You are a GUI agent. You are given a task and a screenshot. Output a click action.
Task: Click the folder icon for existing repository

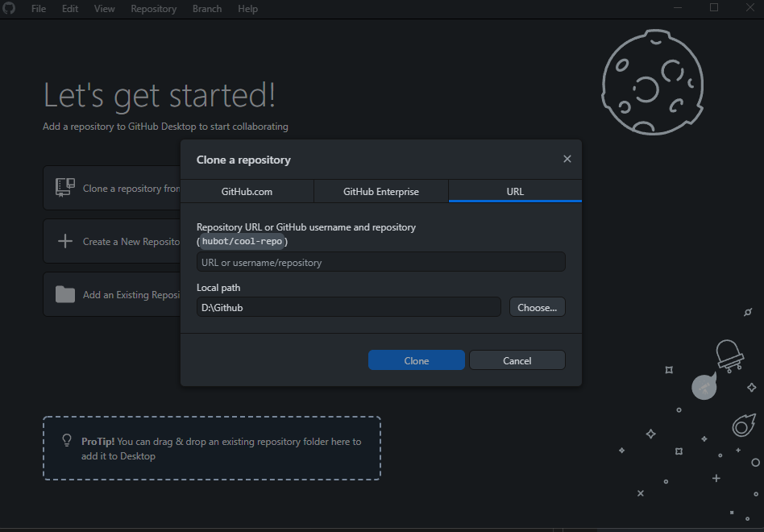coord(64,294)
